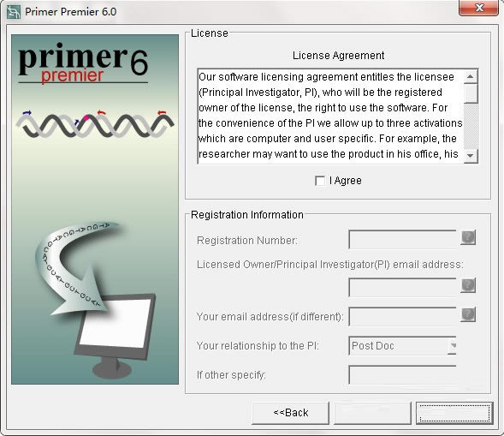Click the Primer Premier 6 splash image
The height and width of the screenshot is (436, 504).
[x=95, y=209]
